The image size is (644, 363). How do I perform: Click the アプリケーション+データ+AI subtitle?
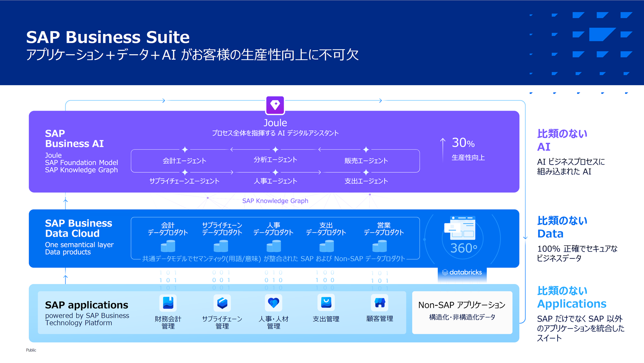point(192,55)
